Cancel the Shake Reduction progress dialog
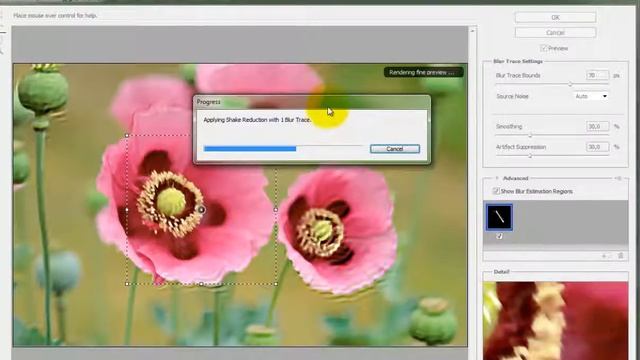The height and width of the screenshot is (360, 640). (x=395, y=149)
